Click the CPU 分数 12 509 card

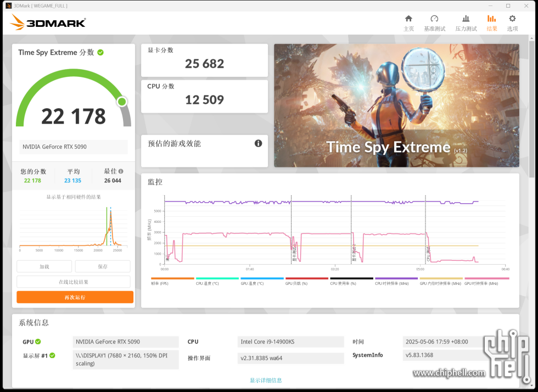point(204,97)
